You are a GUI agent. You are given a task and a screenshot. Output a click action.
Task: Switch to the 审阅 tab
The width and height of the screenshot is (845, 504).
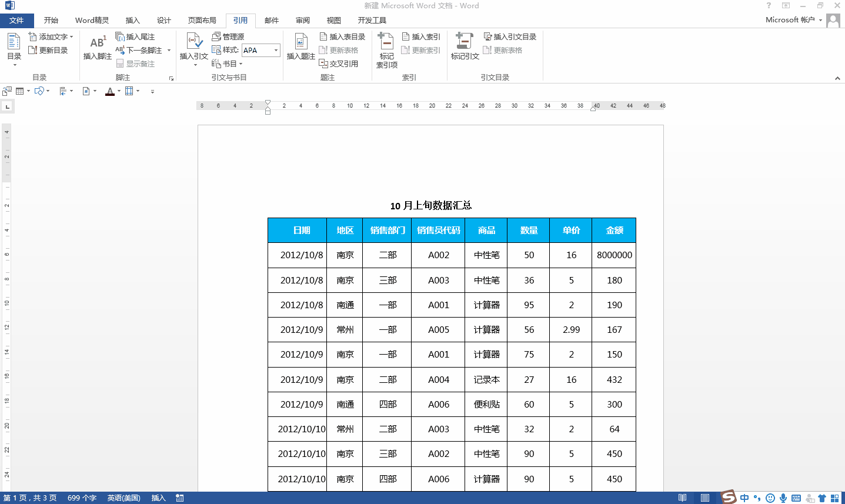click(x=303, y=21)
